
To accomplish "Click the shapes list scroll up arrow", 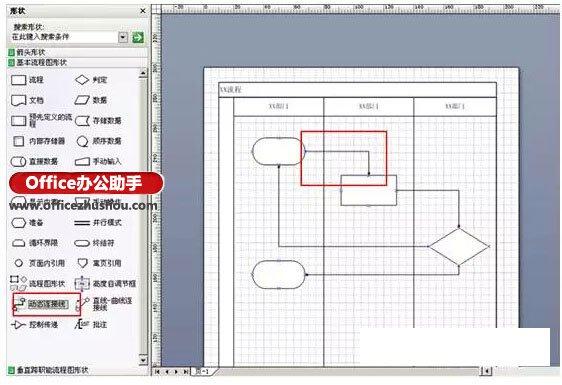I will [x=143, y=73].
